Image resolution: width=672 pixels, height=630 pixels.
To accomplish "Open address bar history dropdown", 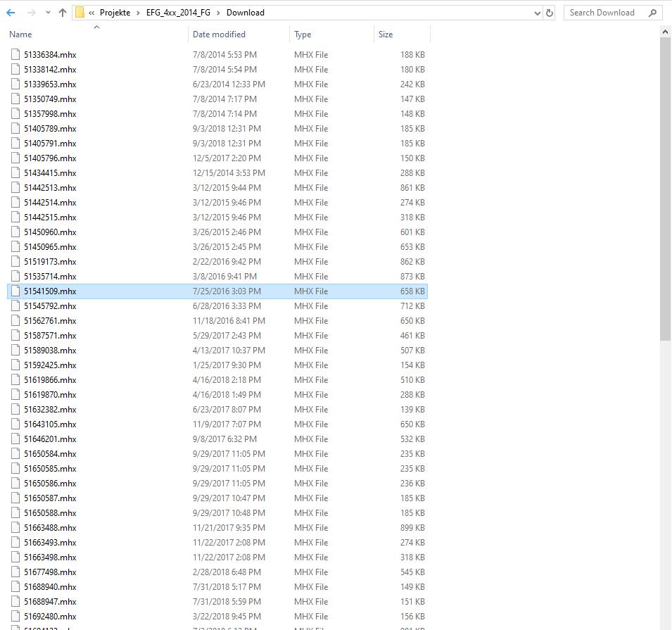I will (x=538, y=13).
